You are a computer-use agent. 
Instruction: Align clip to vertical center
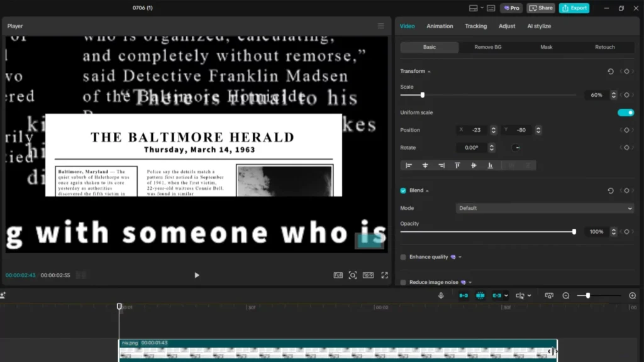[x=474, y=165]
